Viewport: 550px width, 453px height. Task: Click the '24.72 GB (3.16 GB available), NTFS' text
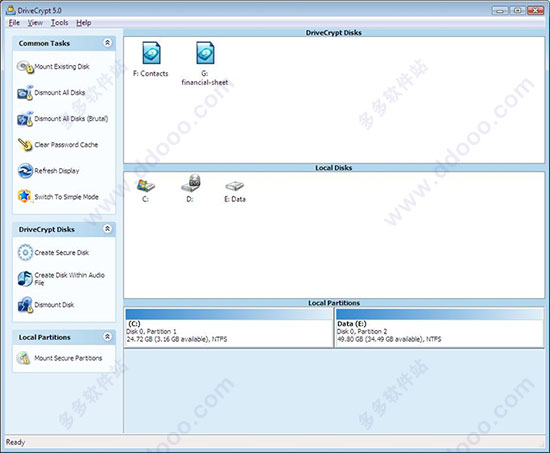point(177,339)
